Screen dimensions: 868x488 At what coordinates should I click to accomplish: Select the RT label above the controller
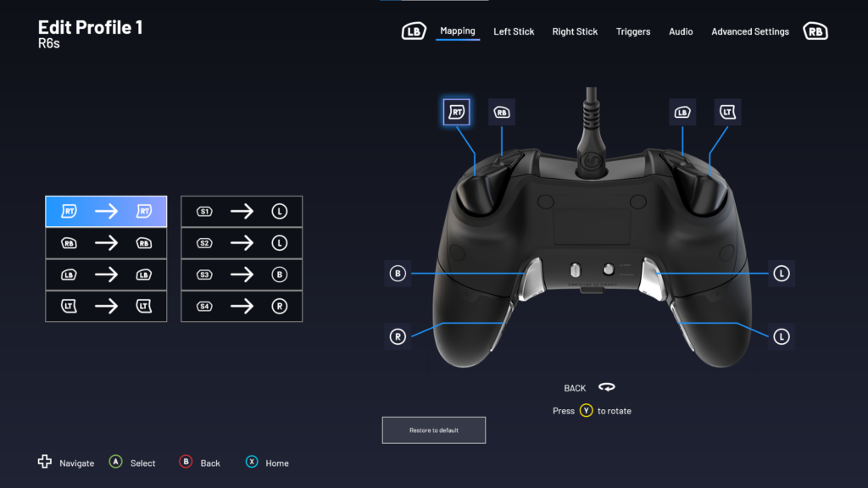[x=456, y=111]
